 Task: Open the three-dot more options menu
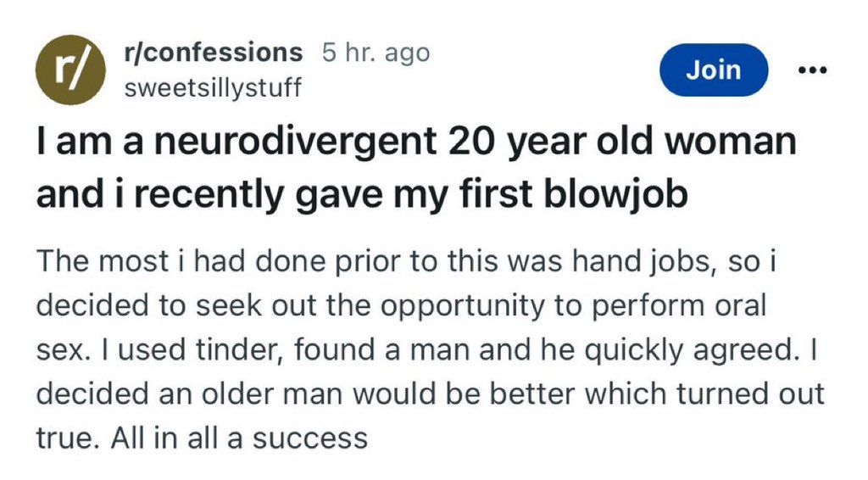click(813, 71)
